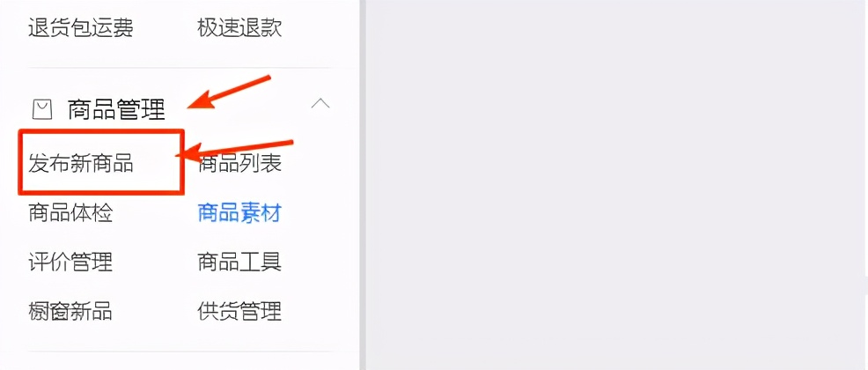Image resolution: width=868 pixels, height=370 pixels.
Task: Open the 商品体检 menu entry
Action: pyautogui.click(x=70, y=212)
